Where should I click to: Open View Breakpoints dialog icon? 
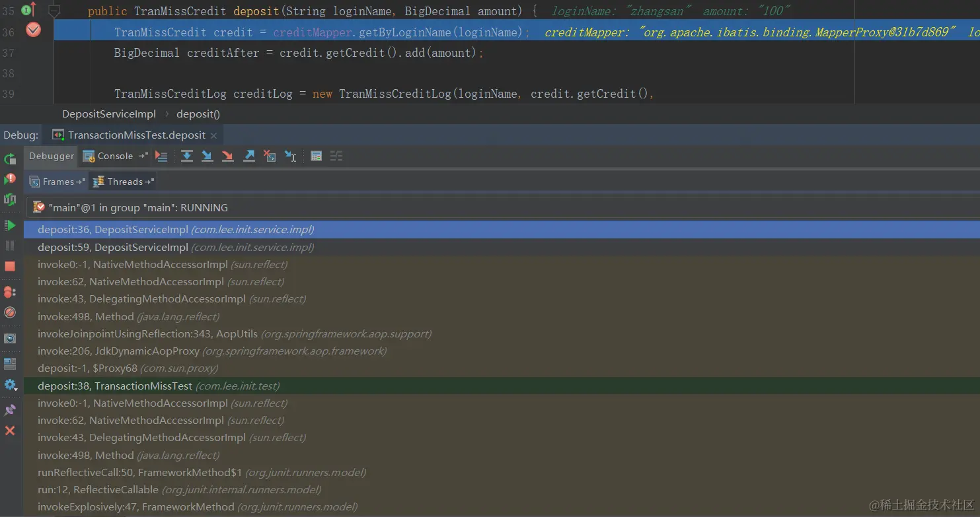pos(10,292)
